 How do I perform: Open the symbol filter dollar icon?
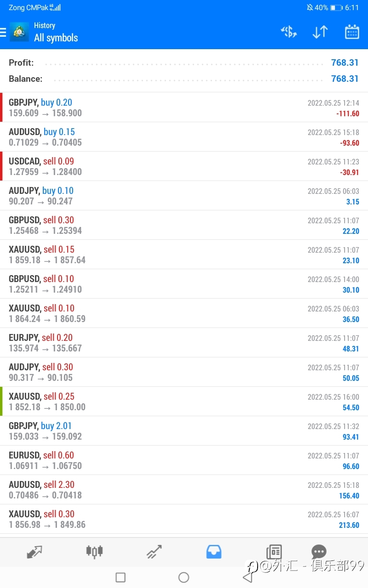click(289, 32)
